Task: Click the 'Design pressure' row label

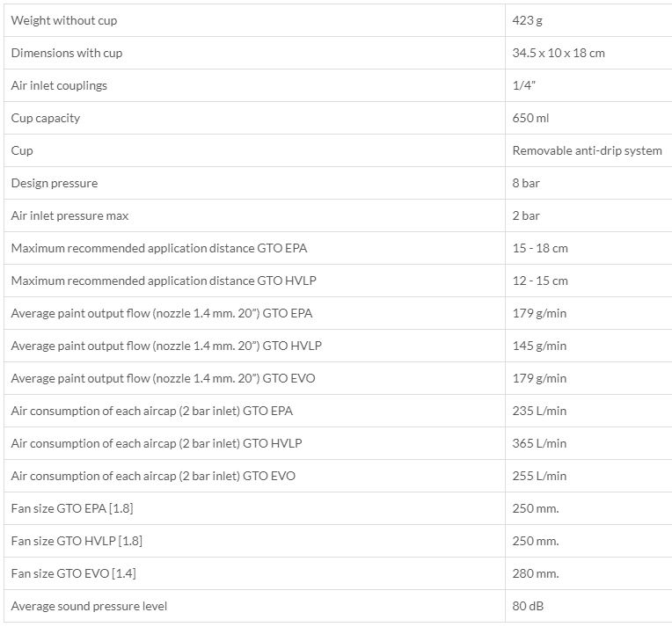Action: click(55, 183)
